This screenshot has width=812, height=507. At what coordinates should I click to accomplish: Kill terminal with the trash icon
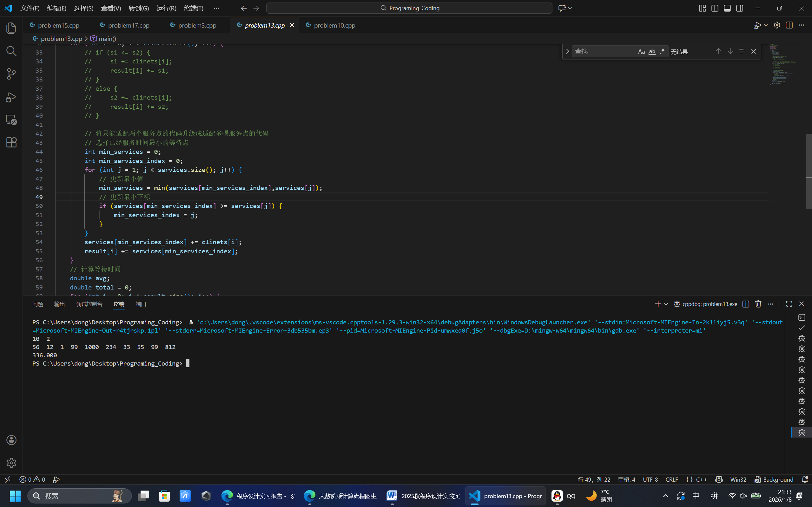tap(758, 304)
